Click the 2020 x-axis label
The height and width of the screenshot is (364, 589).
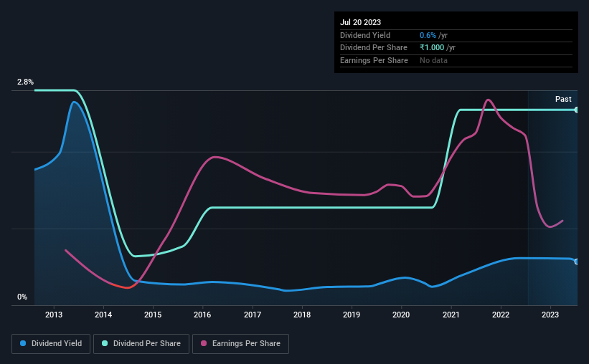(x=401, y=315)
